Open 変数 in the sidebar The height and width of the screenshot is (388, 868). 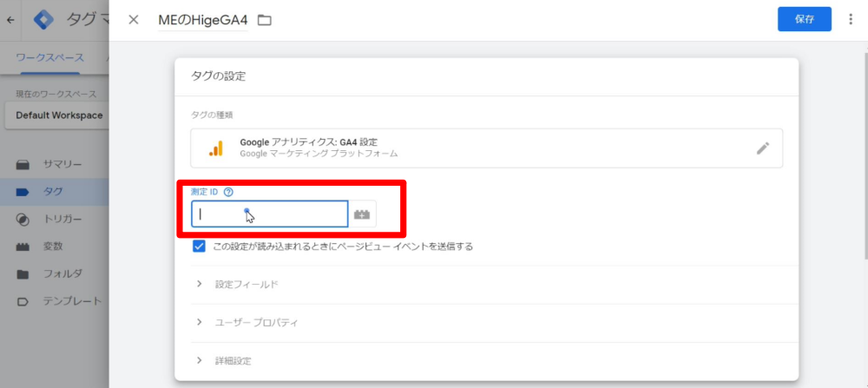point(53,247)
